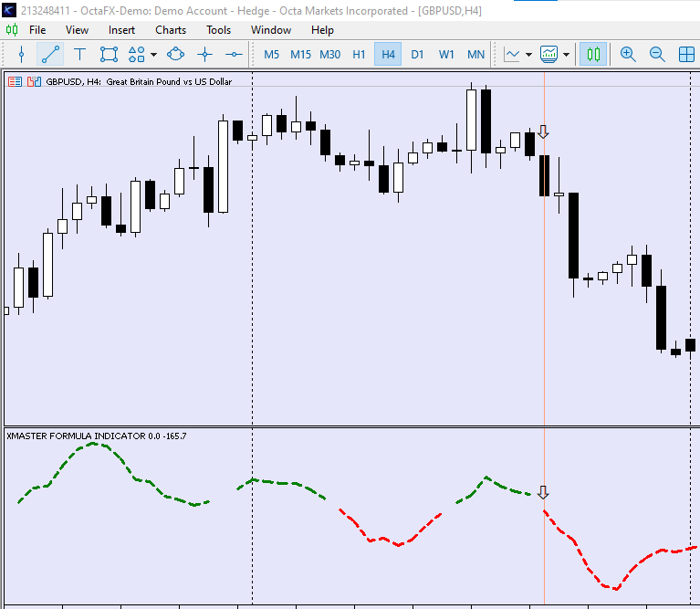Open the Window menu
700x609 pixels.
[271, 30]
